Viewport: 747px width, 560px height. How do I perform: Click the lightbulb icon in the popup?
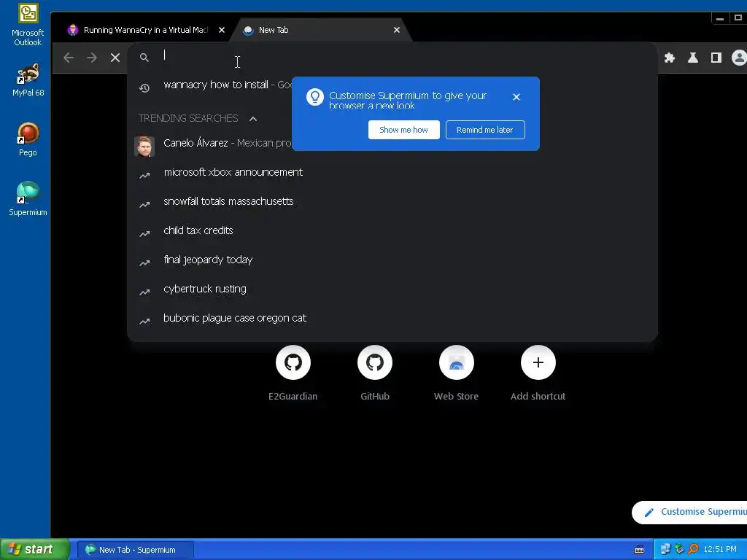[315, 97]
